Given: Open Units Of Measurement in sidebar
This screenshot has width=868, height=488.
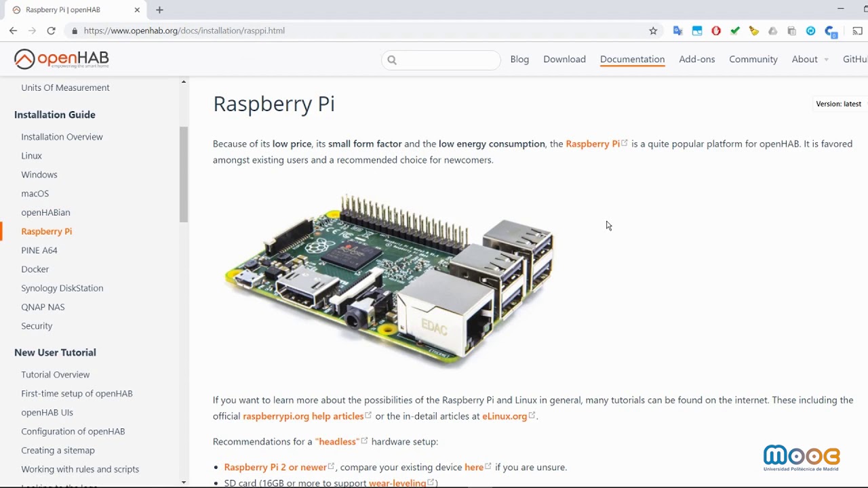Looking at the screenshot, I should (x=65, y=87).
